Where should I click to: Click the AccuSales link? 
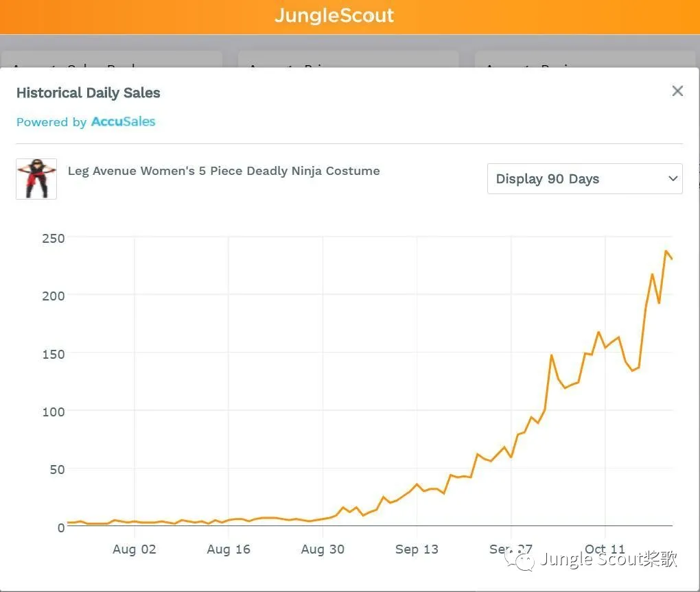(x=124, y=121)
